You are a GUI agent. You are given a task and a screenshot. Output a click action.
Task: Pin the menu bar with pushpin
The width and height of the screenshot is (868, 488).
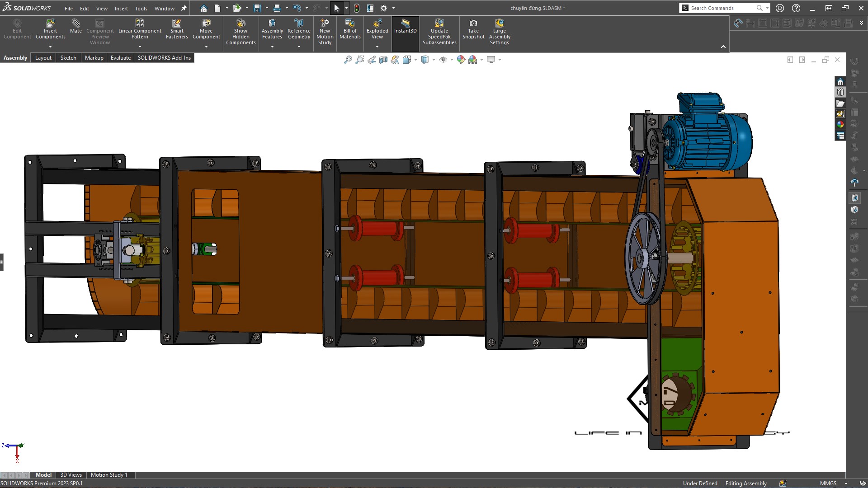pyautogui.click(x=184, y=8)
